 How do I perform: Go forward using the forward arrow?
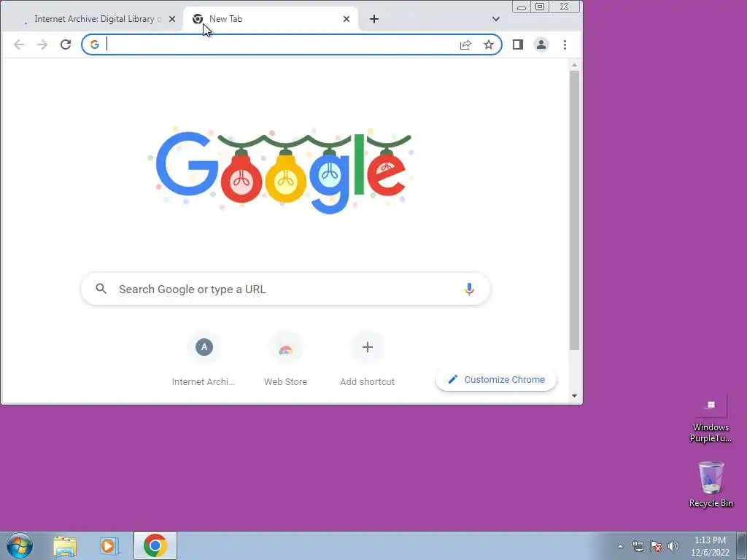[42, 44]
